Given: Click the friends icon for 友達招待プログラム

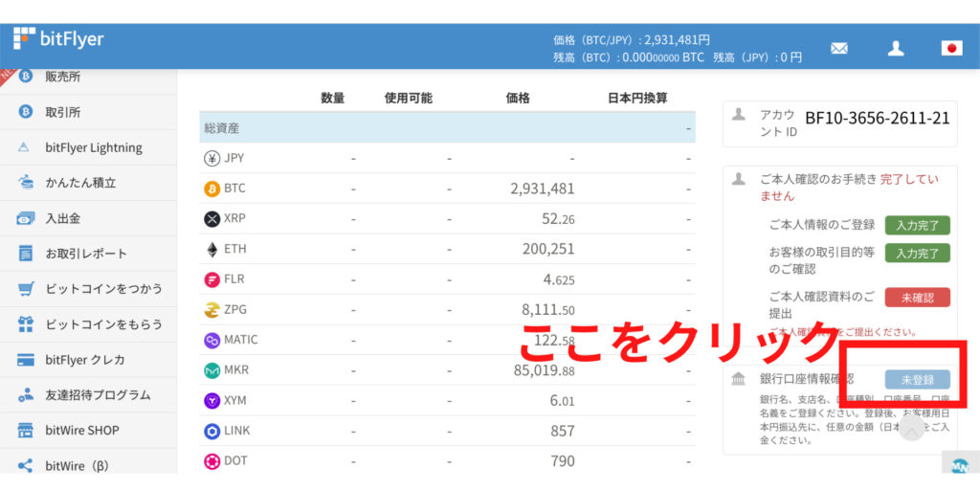Looking at the screenshot, I should pyautogui.click(x=26, y=395).
